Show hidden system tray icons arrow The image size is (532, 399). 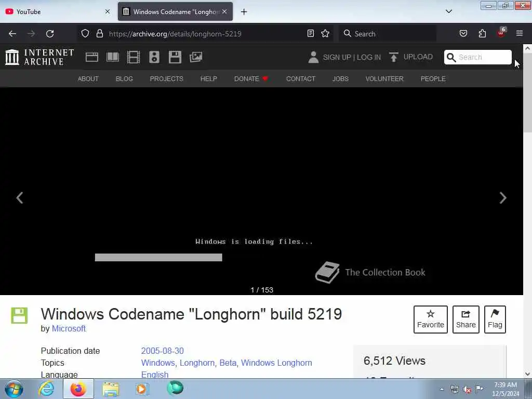(442, 389)
